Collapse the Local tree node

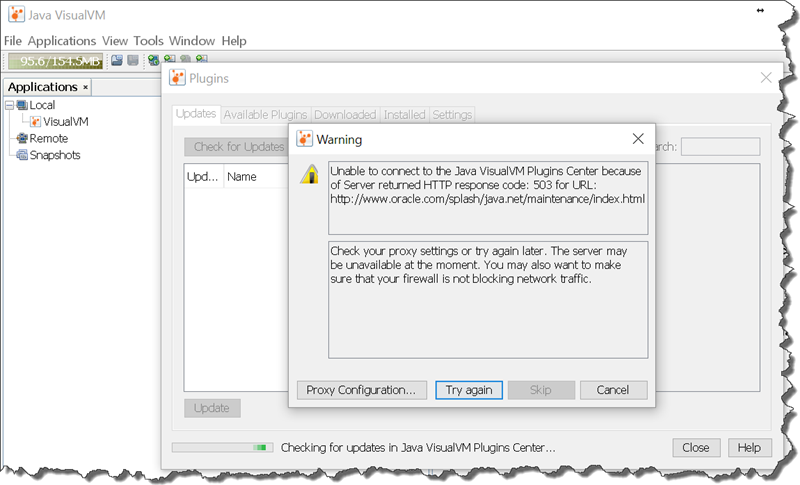click(9, 106)
